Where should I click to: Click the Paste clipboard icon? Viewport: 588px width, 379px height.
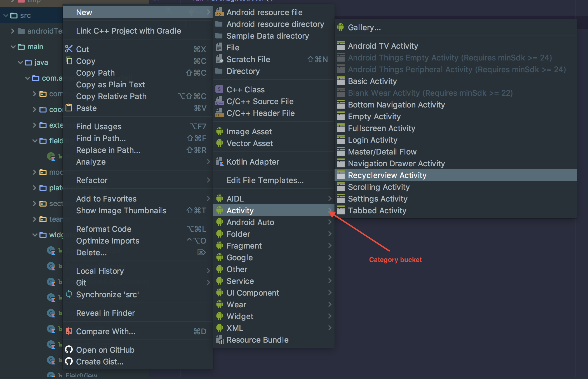click(x=69, y=108)
